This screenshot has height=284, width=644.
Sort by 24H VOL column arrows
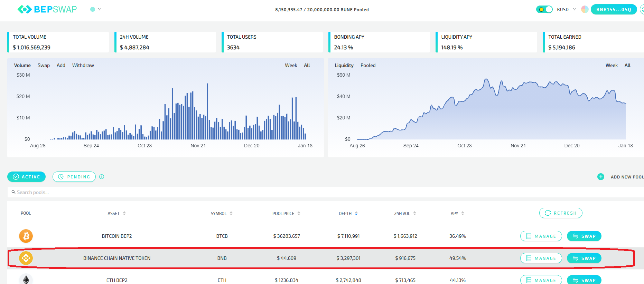415,213
